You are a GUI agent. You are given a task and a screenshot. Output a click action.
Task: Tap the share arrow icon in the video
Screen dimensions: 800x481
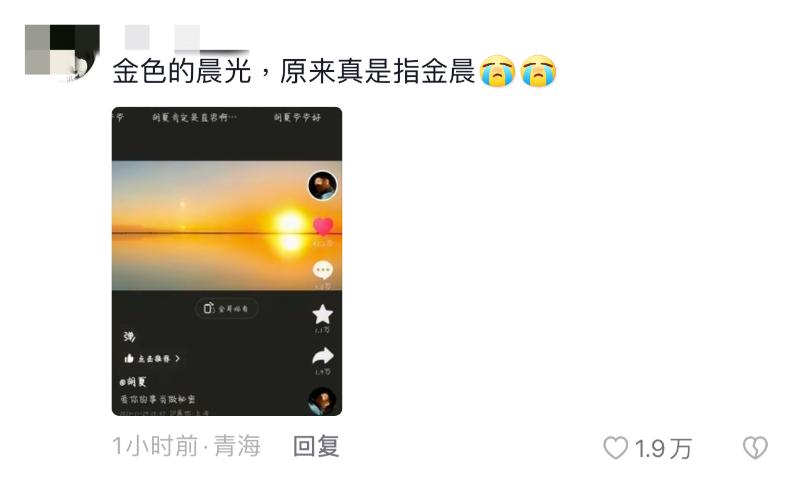pyautogui.click(x=322, y=356)
